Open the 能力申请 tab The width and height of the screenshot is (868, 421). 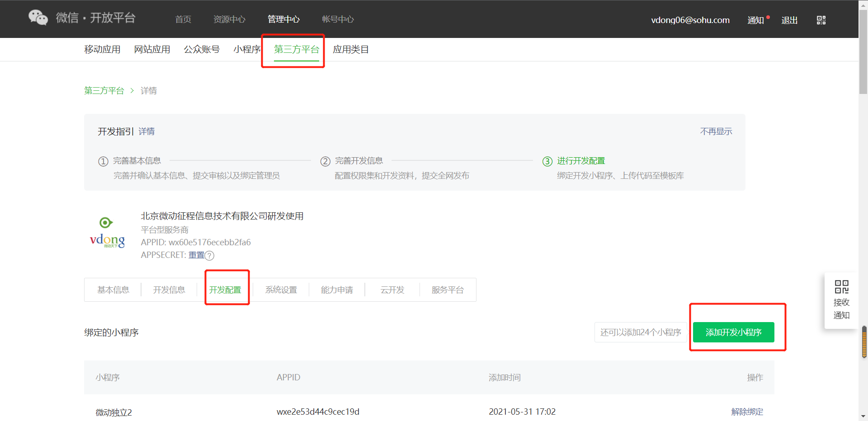point(337,290)
